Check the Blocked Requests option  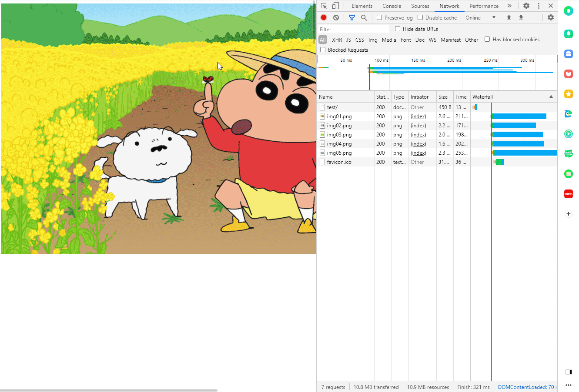point(323,50)
